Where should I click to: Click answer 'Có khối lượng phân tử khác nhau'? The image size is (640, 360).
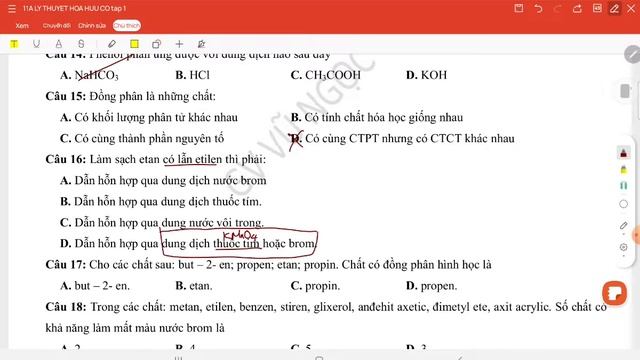tap(149, 118)
